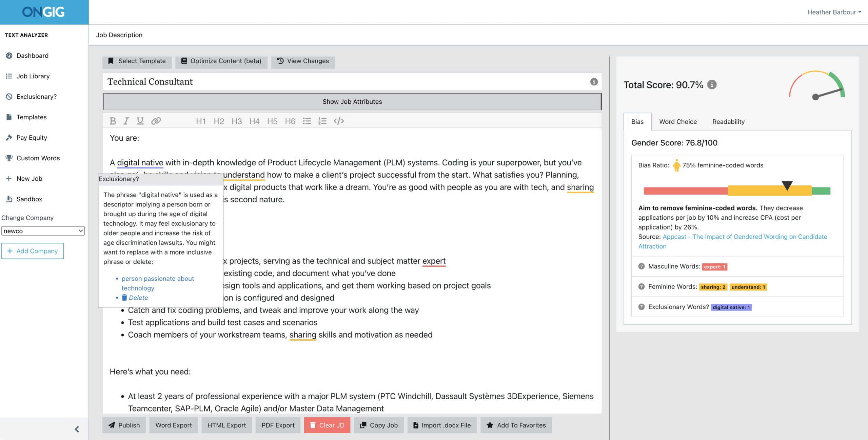Switch to the Readability tab
Screen dimensions: 868x440
click(x=728, y=122)
